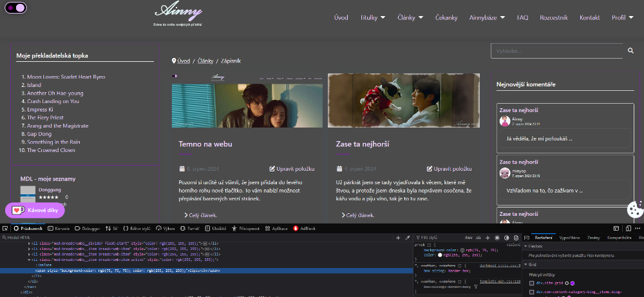This screenshot has width=644, height=297.
Task: Switch to the Konzole tab
Action: 59,229
